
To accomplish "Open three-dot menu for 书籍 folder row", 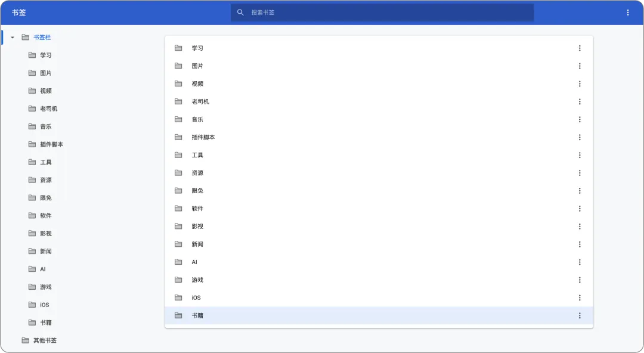I will pos(580,315).
